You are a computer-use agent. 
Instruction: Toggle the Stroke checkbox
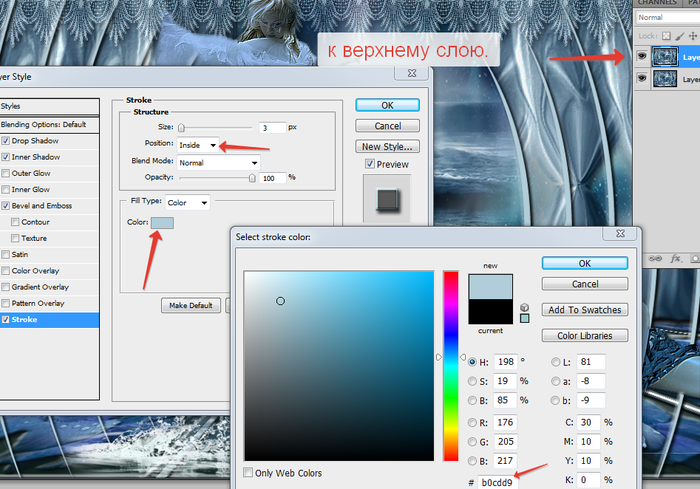pyautogui.click(x=5, y=319)
